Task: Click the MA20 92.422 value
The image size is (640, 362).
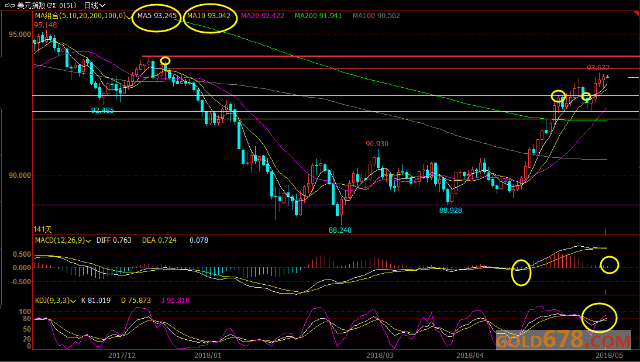Action: coord(262,16)
